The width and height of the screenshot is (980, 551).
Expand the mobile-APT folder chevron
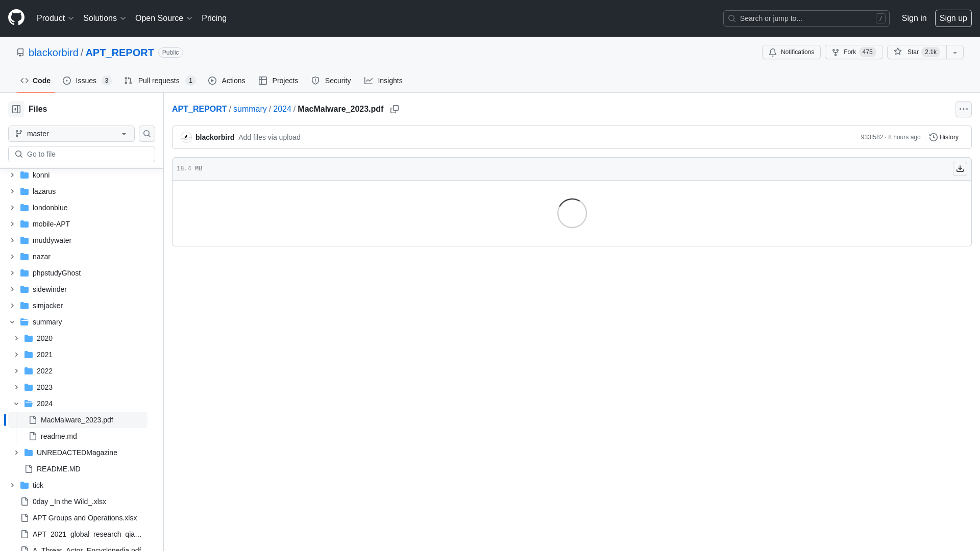click(x=12, y=224)
